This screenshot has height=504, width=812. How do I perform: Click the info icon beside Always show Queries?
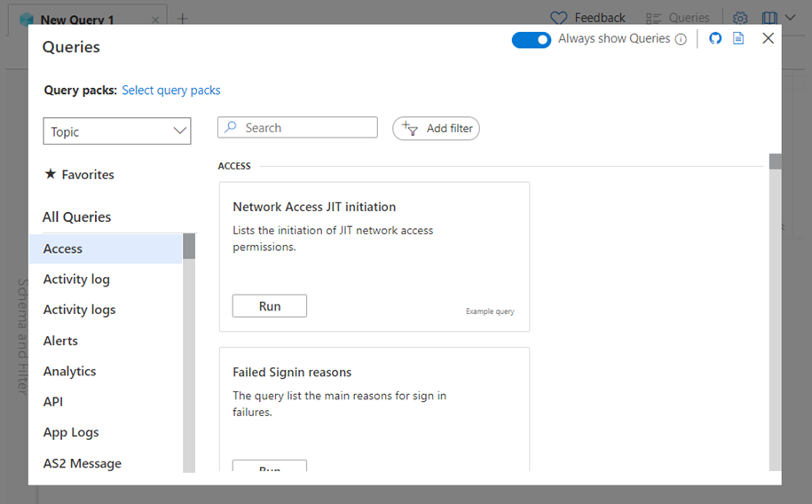681,39
